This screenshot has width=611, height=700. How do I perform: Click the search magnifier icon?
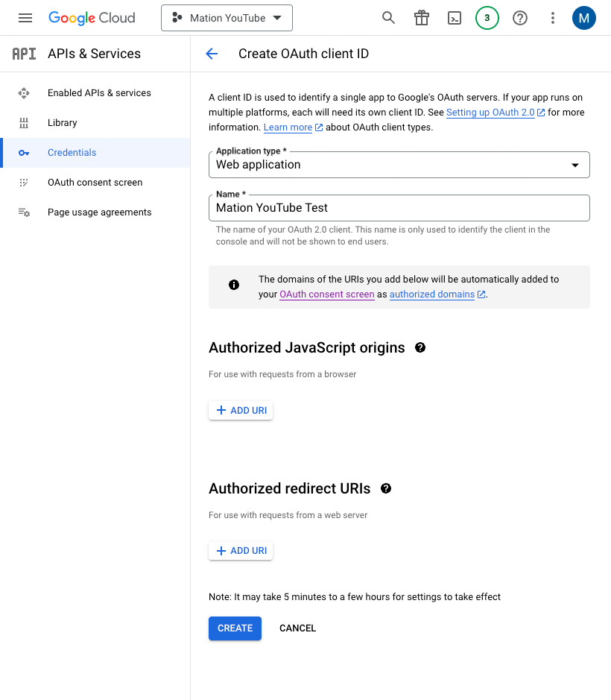(x=389, y=18)
